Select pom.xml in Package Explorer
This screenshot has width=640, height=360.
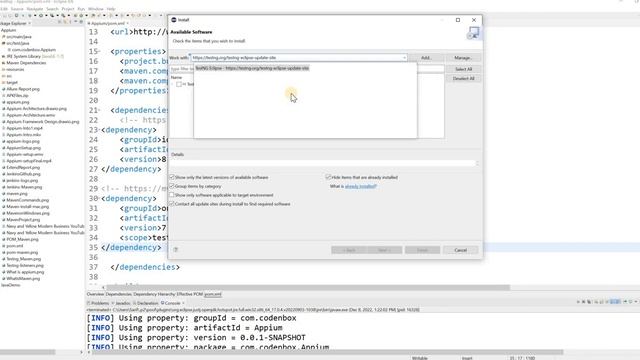pos(15,246)
